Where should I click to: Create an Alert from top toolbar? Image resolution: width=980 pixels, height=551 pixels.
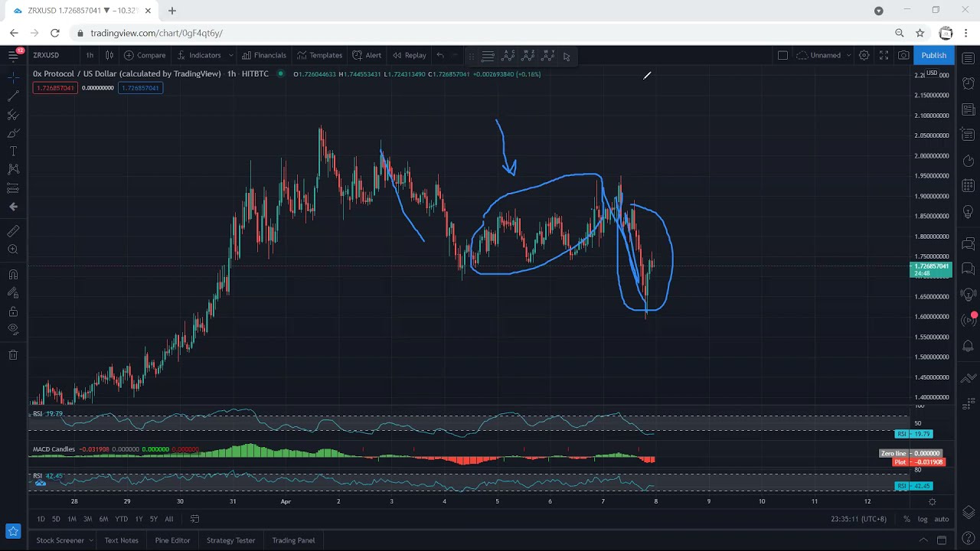[367, 55]
